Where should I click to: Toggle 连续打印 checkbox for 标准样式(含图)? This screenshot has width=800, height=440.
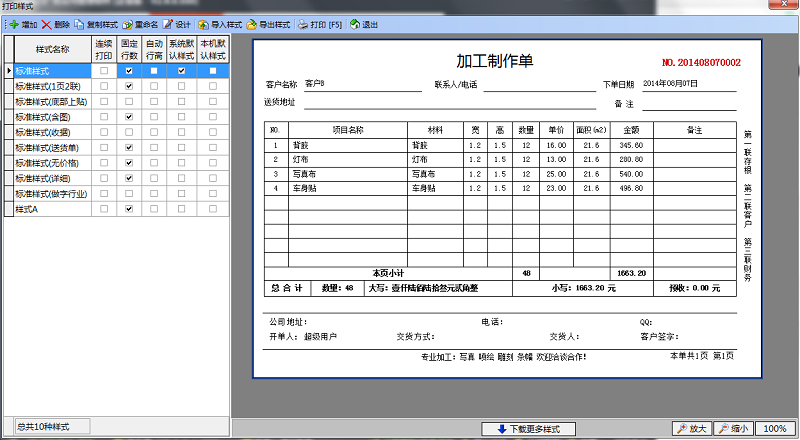[x=104, y=117]
